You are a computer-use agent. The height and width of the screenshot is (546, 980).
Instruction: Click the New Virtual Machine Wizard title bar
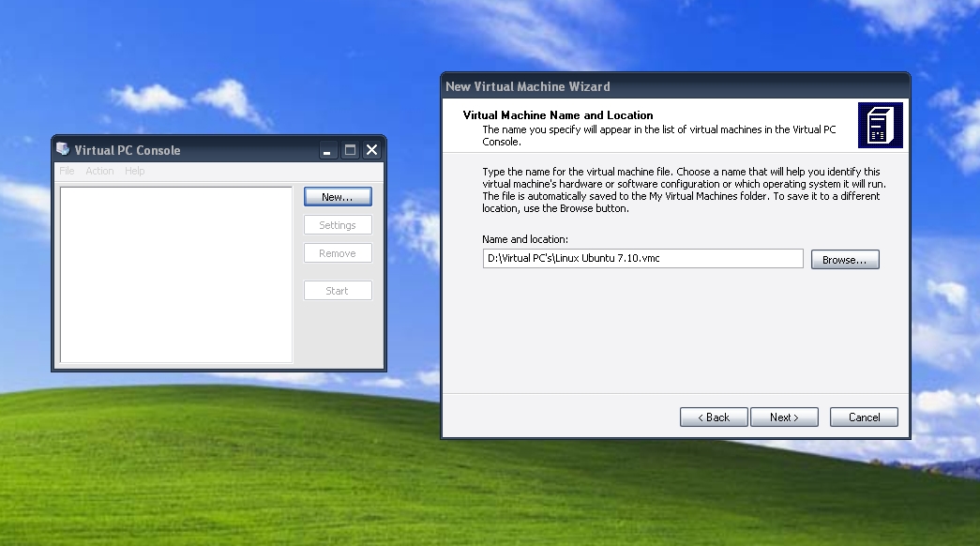pos(675,86)
